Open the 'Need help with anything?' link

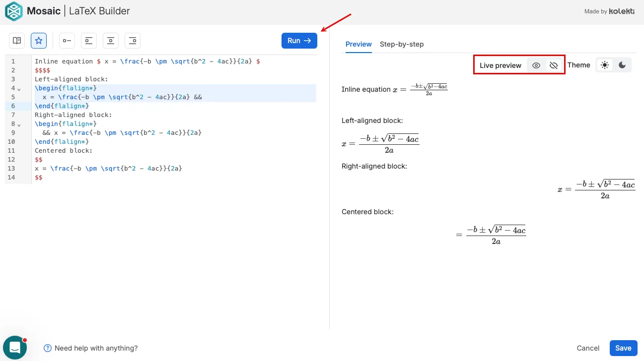(91, 348)
